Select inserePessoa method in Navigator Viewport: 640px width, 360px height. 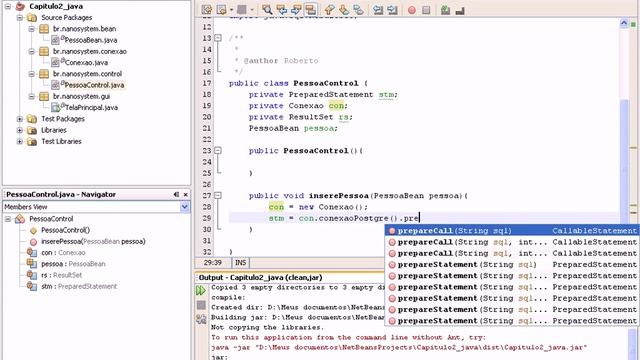[x=93, y=241]
